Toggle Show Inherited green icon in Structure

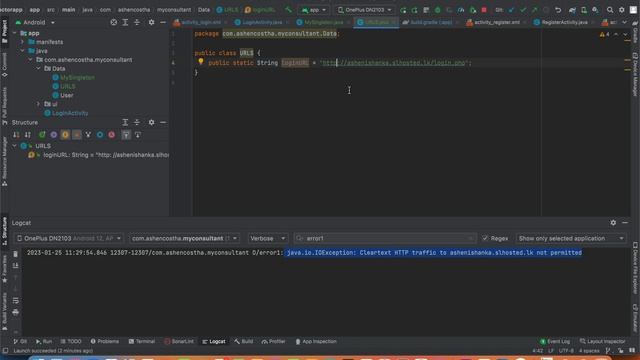click(42, 135)
